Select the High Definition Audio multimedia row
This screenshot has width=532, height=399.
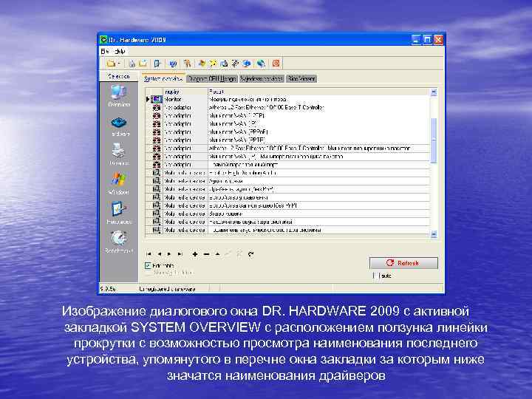click(287, 173)
